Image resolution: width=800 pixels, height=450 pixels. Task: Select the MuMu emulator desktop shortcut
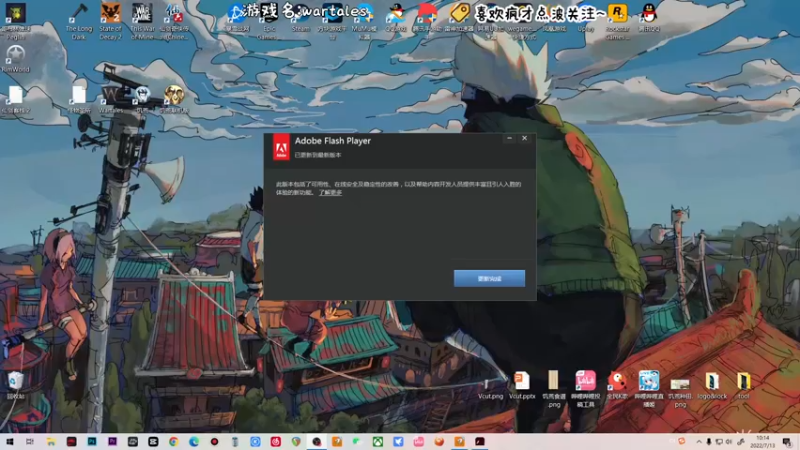click(364, 21)
